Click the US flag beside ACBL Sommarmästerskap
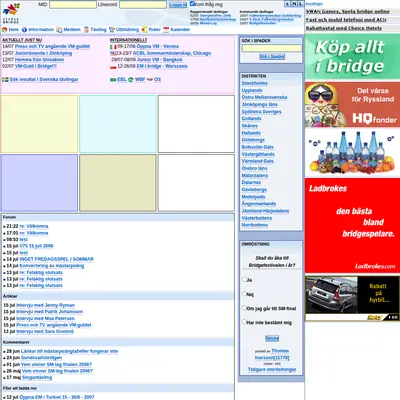The image size is (400, 400). [x=112, y=53]
